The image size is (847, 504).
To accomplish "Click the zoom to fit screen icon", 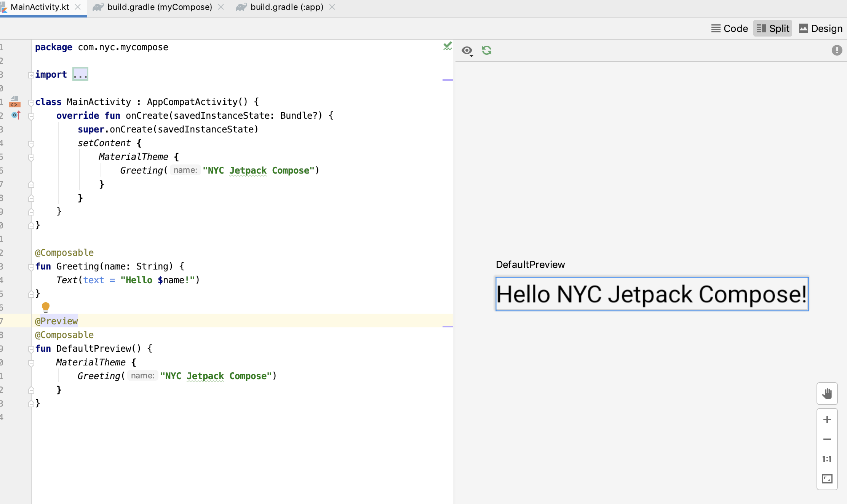I will pyautogui.click(x=827, y=479).
